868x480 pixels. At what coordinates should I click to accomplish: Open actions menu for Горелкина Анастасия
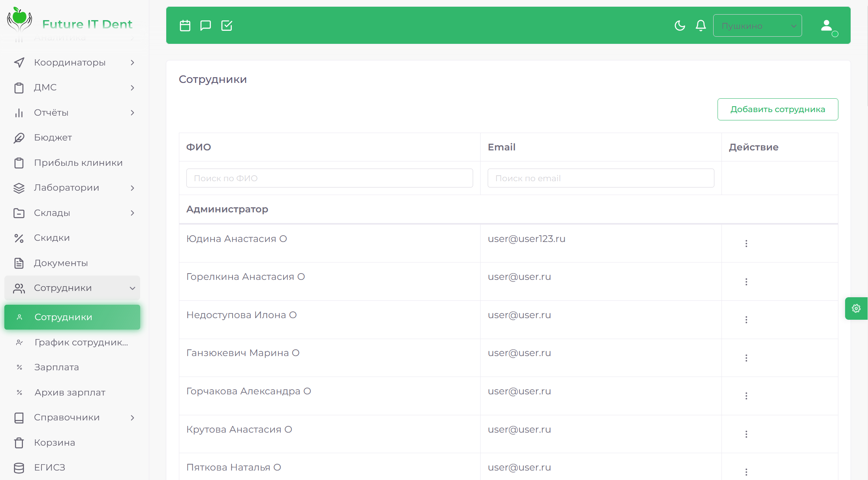coord(746,282)
